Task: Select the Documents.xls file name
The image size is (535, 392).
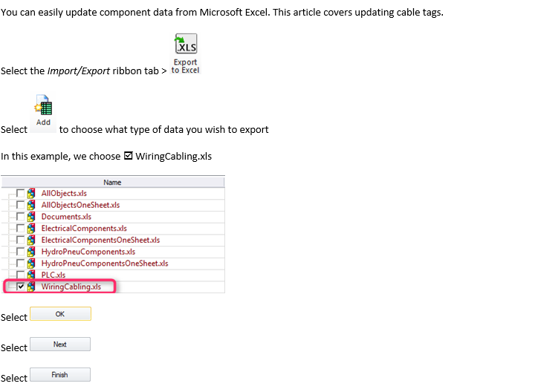Action: [x=66, y=217]
